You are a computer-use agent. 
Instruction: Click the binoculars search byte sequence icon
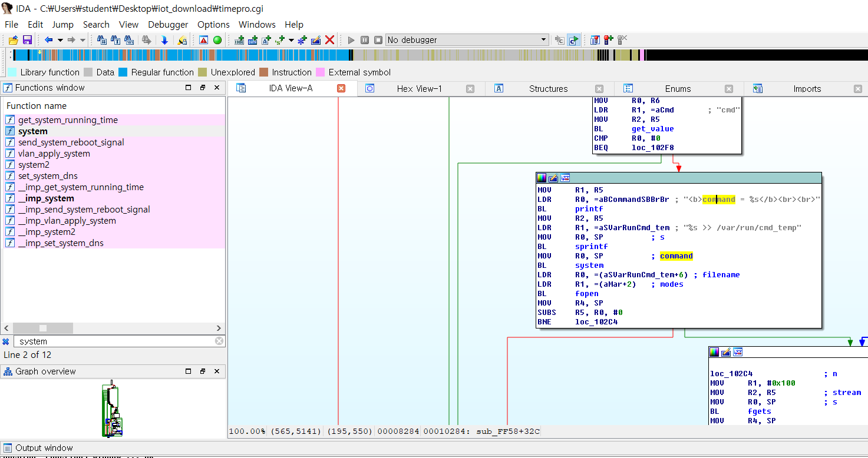[129, 40]
